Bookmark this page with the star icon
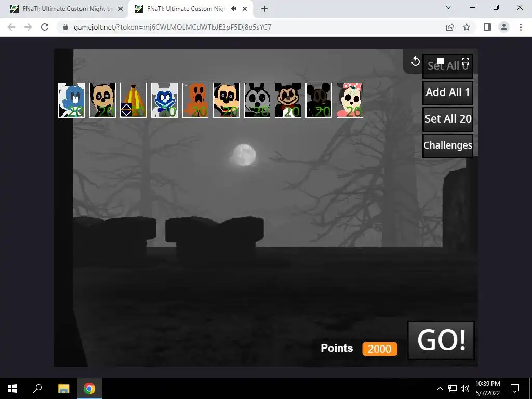The width and height of the screenshot is (532, 399). tap(467, 27)
